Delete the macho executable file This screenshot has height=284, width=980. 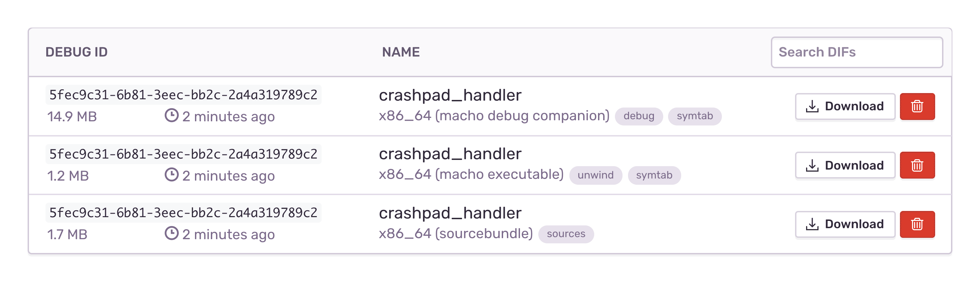[x=917, y=165]
